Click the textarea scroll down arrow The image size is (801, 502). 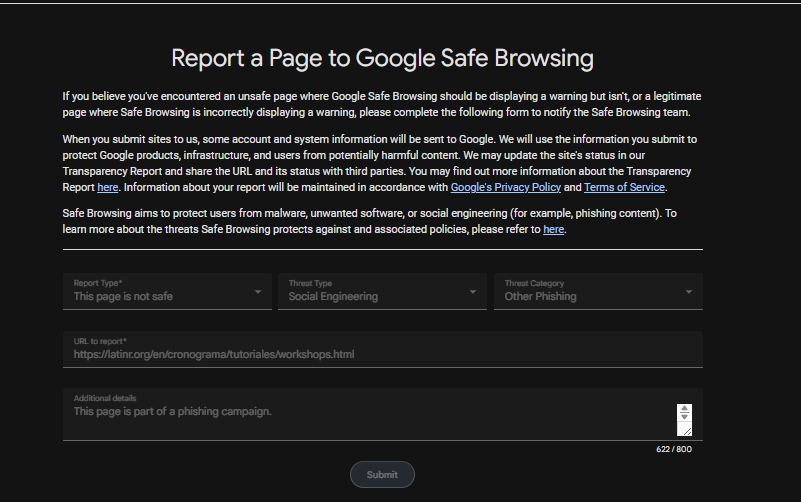pos(685,417)
